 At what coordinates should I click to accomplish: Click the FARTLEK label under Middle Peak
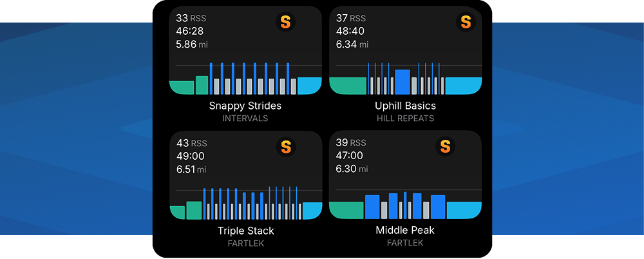click(x=405, y=243)
